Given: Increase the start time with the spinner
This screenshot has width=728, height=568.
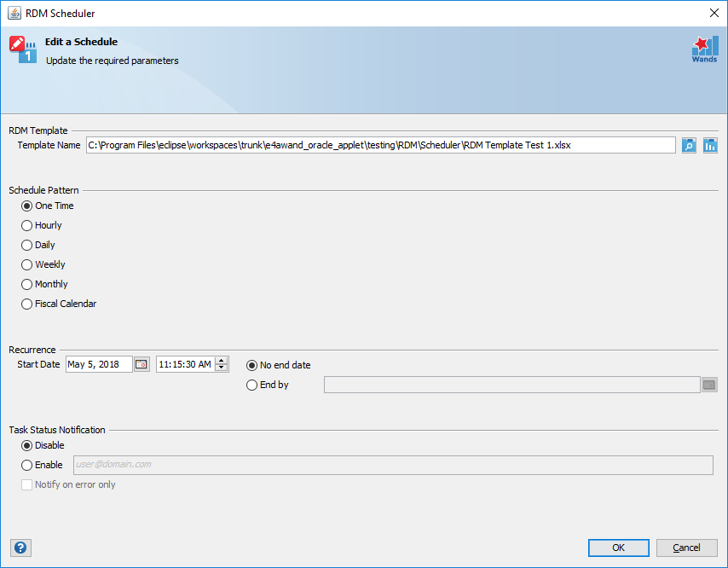Looking at the screenshot, I should point(221,360).
